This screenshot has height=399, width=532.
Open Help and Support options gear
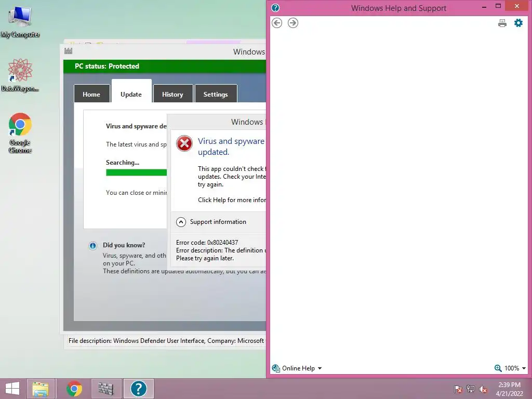pyautogui.click(x=518, y=23)
